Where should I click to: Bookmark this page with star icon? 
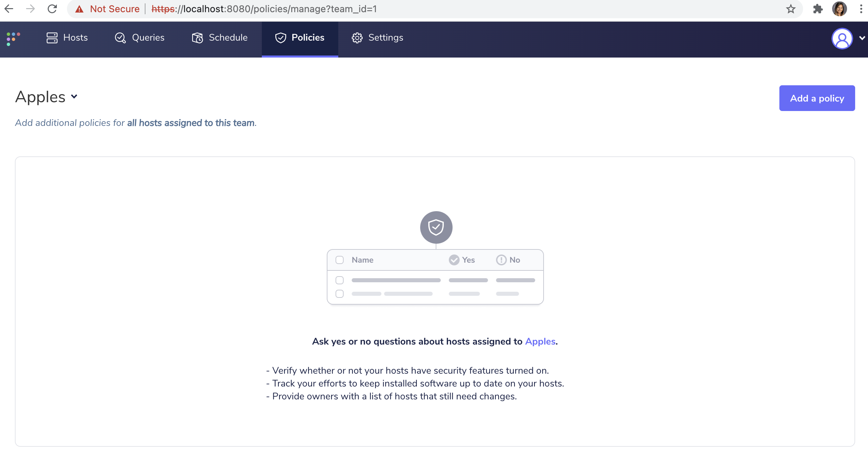(x=791, y=9)
